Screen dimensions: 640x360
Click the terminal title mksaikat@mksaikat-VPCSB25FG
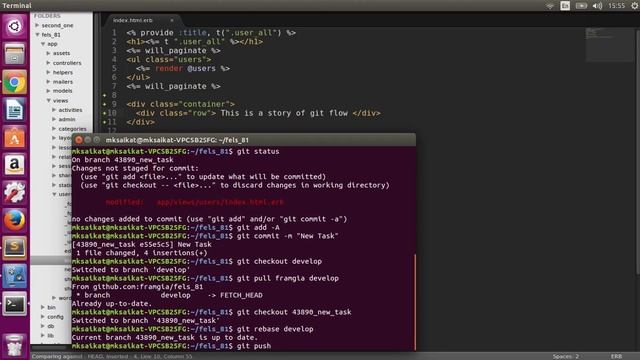pyautogui.click(x=177, y=140)
